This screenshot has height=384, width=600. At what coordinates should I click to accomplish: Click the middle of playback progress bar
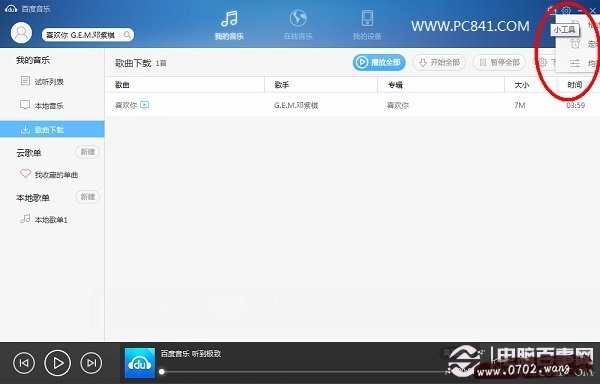tap(304, 371)
